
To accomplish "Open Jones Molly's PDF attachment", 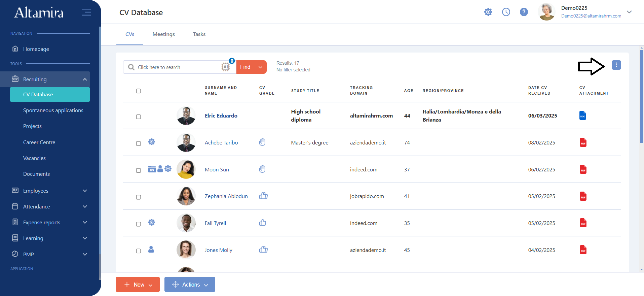I will click(583, 250).
